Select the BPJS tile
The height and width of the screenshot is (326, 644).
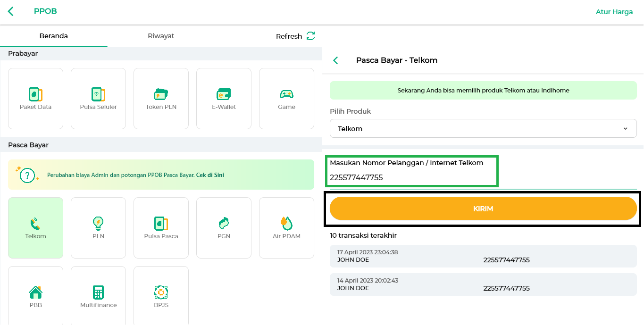coord(161,296)
